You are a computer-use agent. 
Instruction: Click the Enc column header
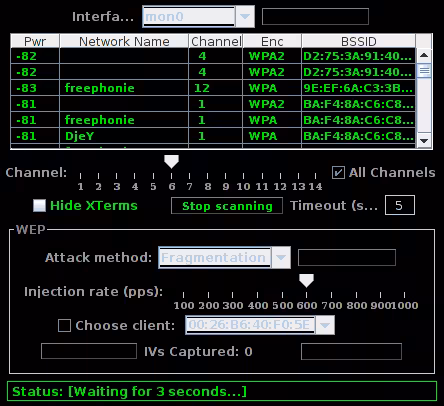click(272, 41)
